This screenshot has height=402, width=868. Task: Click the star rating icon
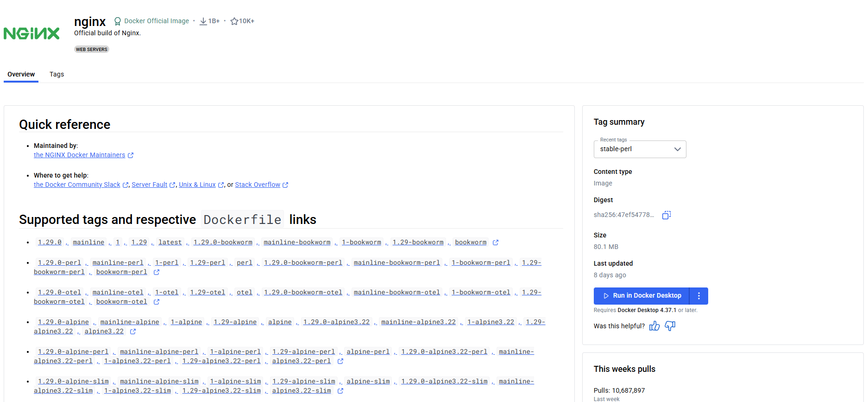pyautogui.click(x=234, y=21)
